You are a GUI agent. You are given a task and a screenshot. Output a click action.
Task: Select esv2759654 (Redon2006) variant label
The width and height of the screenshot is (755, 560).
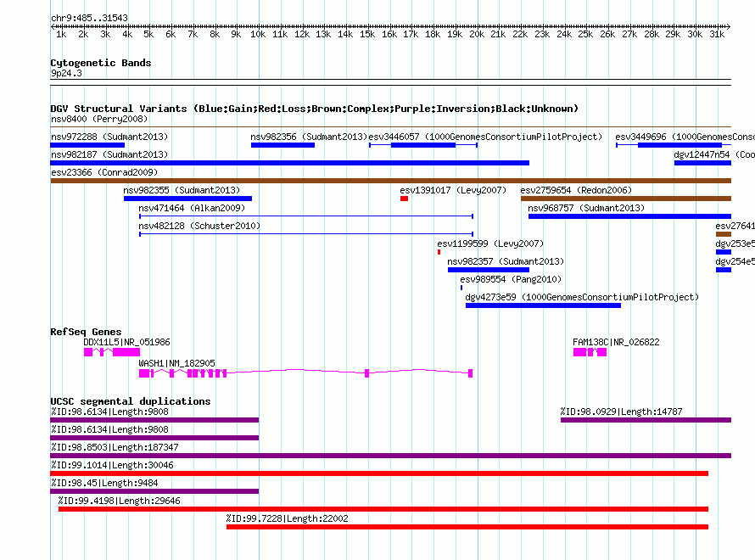click(576, 190)
